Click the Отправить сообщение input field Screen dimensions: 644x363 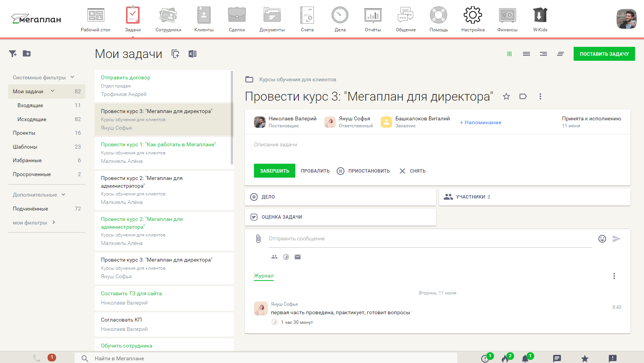[x=430, y=239]
